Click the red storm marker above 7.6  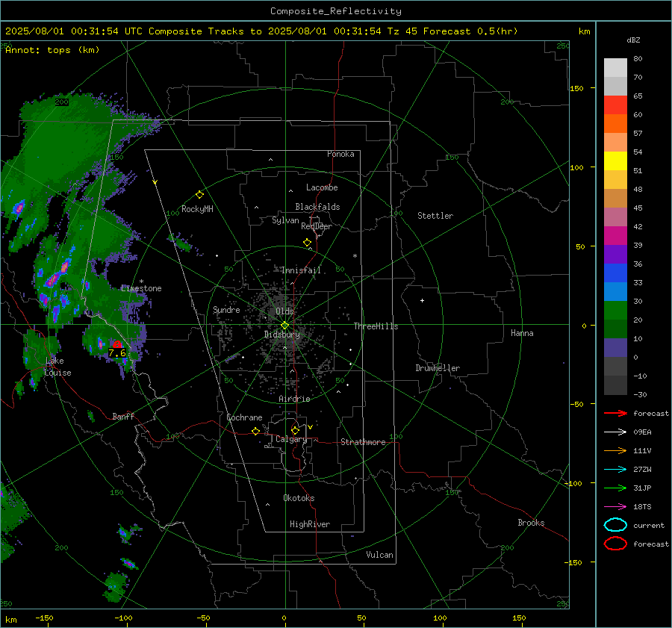(x=117, y=343)
